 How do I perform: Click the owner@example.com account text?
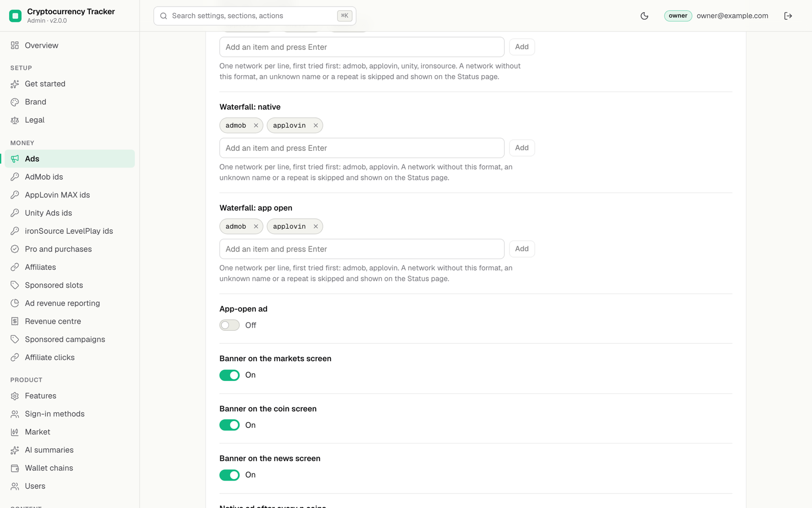(x=732, y=16)
